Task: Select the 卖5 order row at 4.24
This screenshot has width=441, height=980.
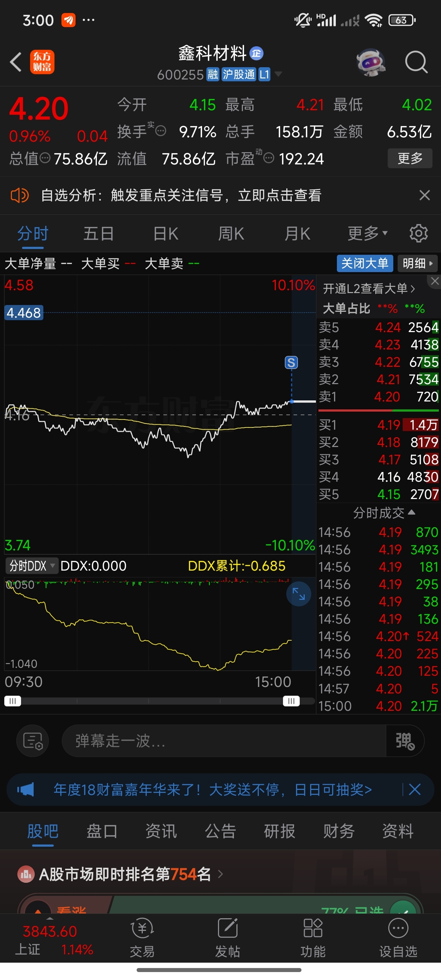Action: tap(378, 327)
